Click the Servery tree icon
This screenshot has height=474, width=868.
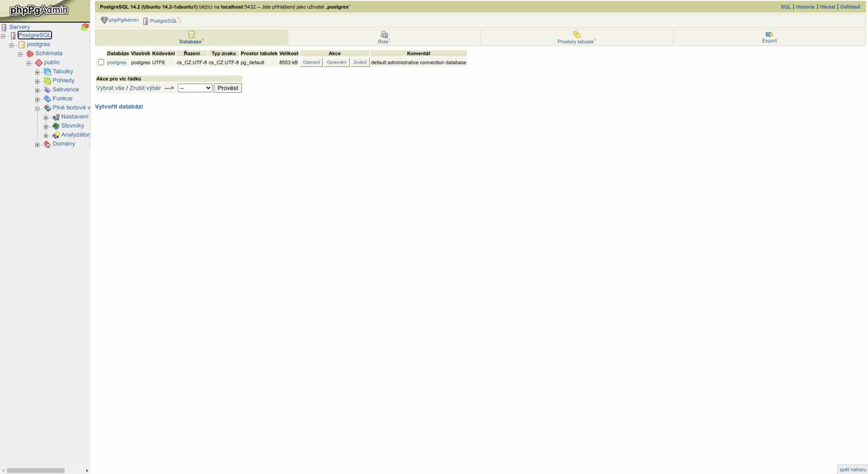click(x=4, y=27)
